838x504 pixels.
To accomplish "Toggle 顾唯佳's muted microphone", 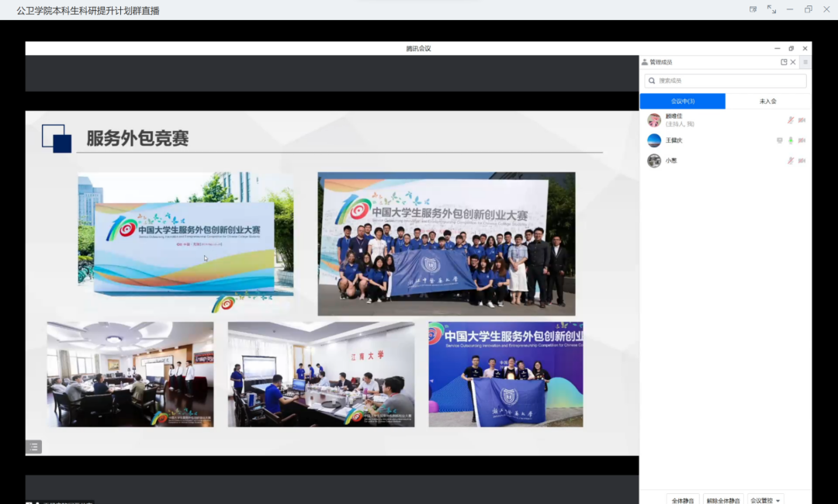I will 791,120.
